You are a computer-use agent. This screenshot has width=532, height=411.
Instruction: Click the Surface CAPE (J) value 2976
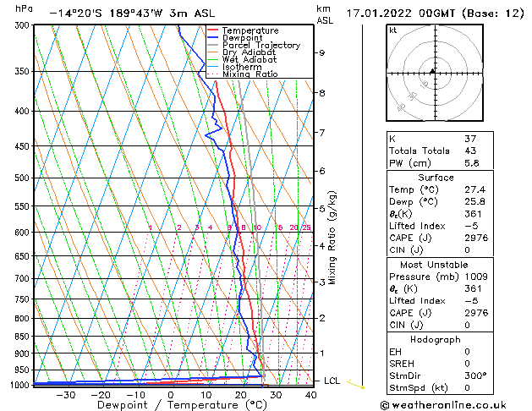pyautogui.click(x=476, y=238)
